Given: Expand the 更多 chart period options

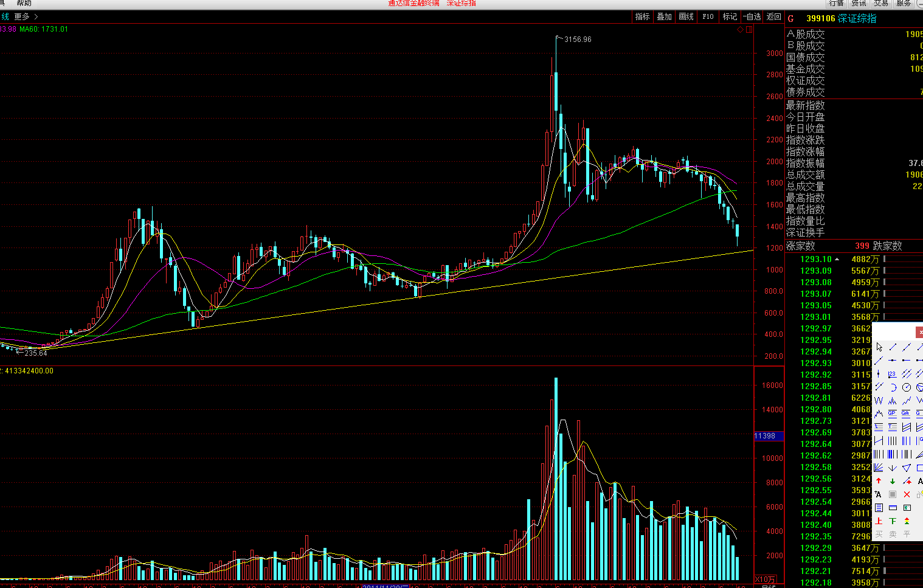Looking at the screenshot, I should pyautogui.click(x=26, y=17).
